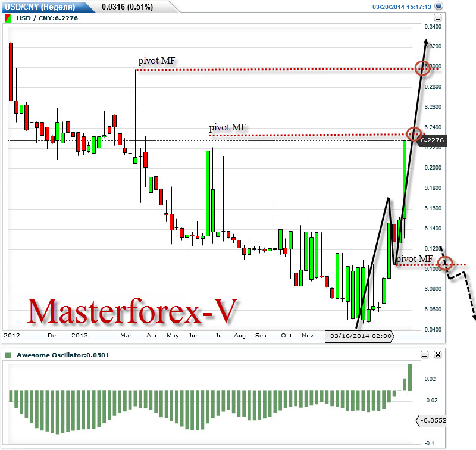Click the -0.0553 oscillator value marker

coord(432,421)
